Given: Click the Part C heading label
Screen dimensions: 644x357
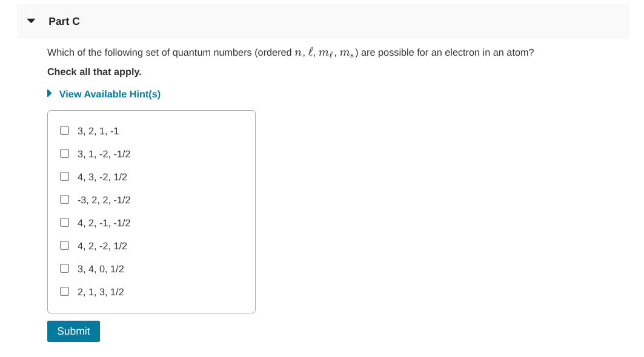Looking at the screenshot, I should [x=64, y=21].
